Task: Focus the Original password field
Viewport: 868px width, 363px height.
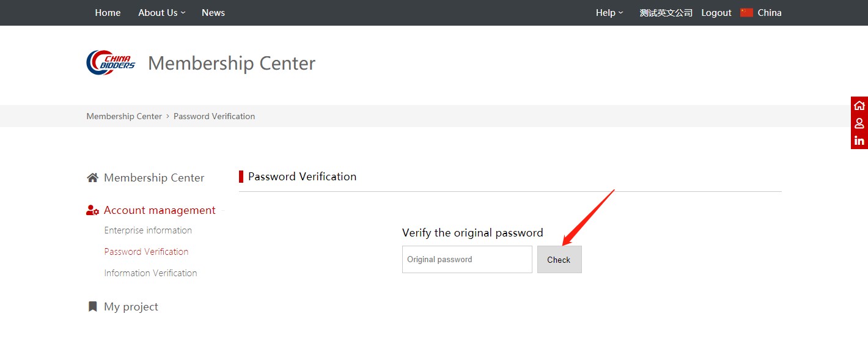Action: click(x=467, y=260)
